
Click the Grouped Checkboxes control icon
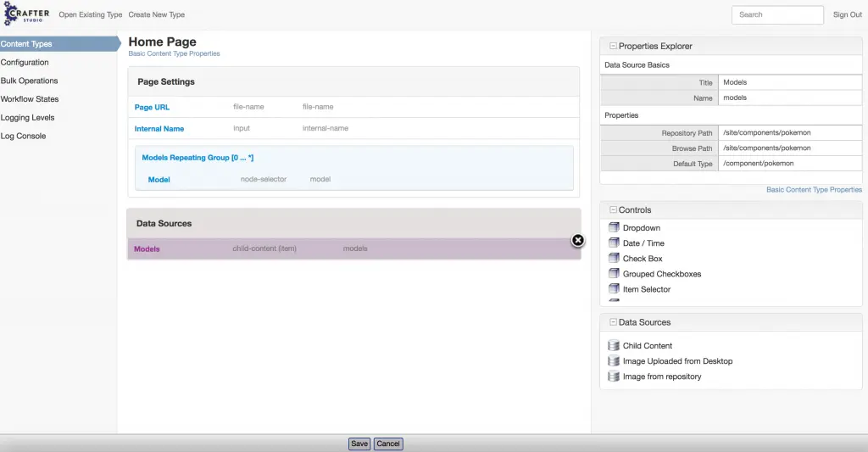pos(615,274)
